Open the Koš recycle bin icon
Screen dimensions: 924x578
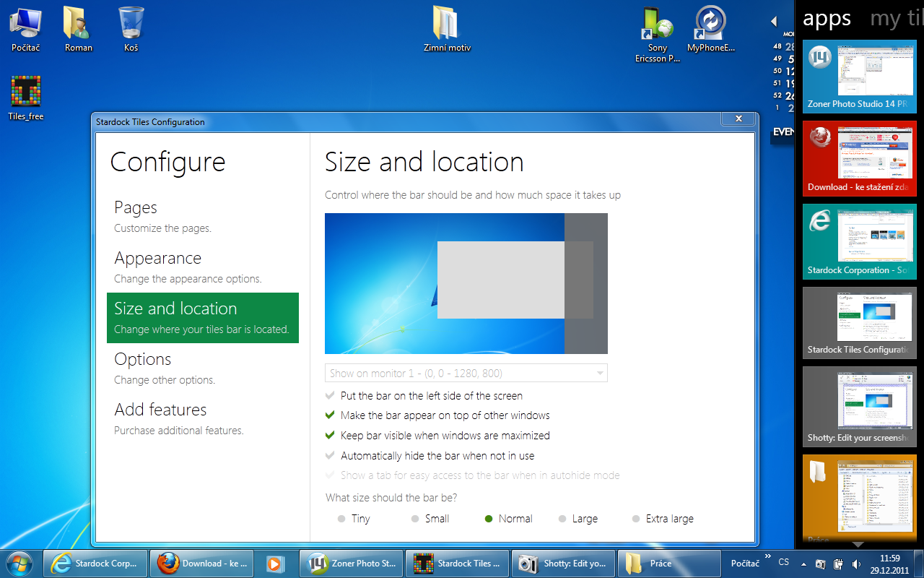(131, 29)
